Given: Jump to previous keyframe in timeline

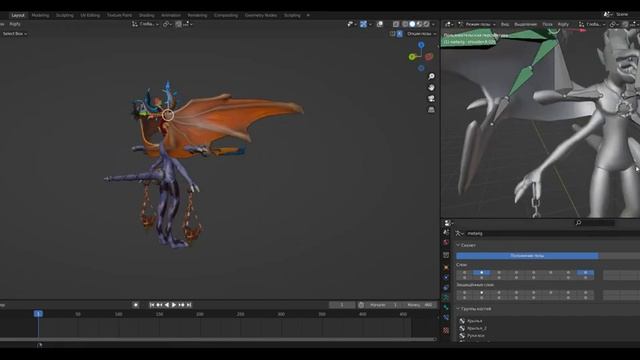Looking at the screenshot, I should coord(159,305).
